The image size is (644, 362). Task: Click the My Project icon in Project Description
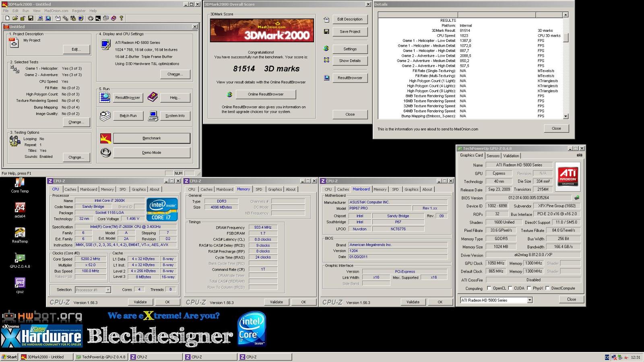click(14, 43)
